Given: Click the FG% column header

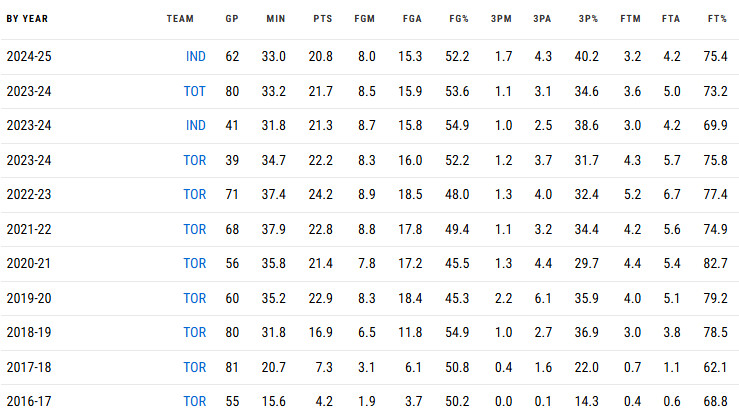Looking at the screenshot, I should [x=459, y=19].
